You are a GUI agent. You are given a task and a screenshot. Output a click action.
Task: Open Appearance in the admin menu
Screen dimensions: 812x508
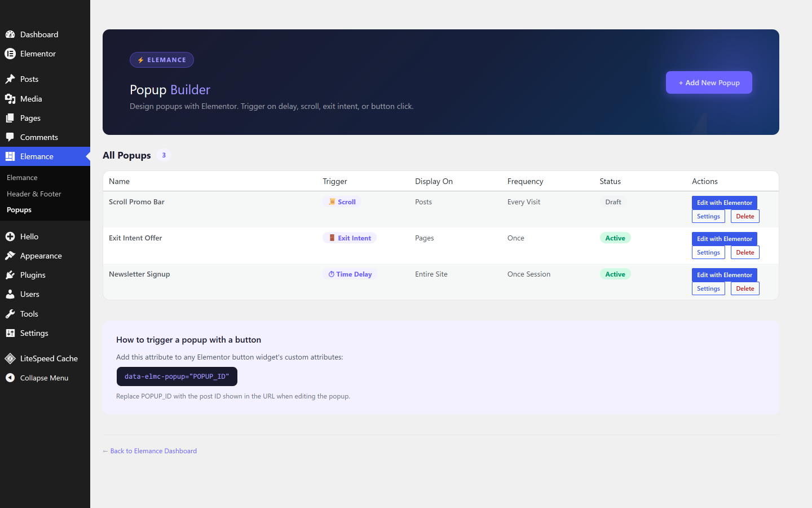pyautogui.click(x=45, y=256)
